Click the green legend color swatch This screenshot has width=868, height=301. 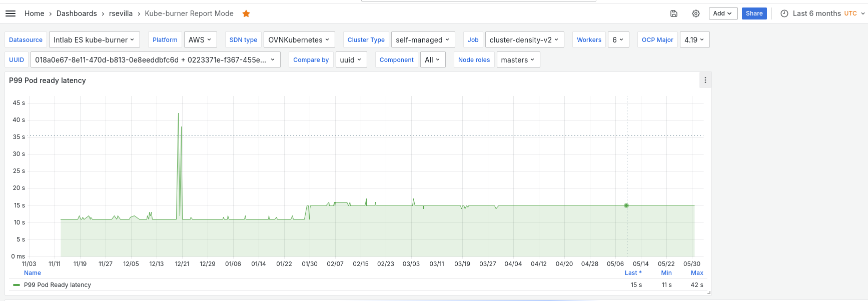(x=17, y=285)
